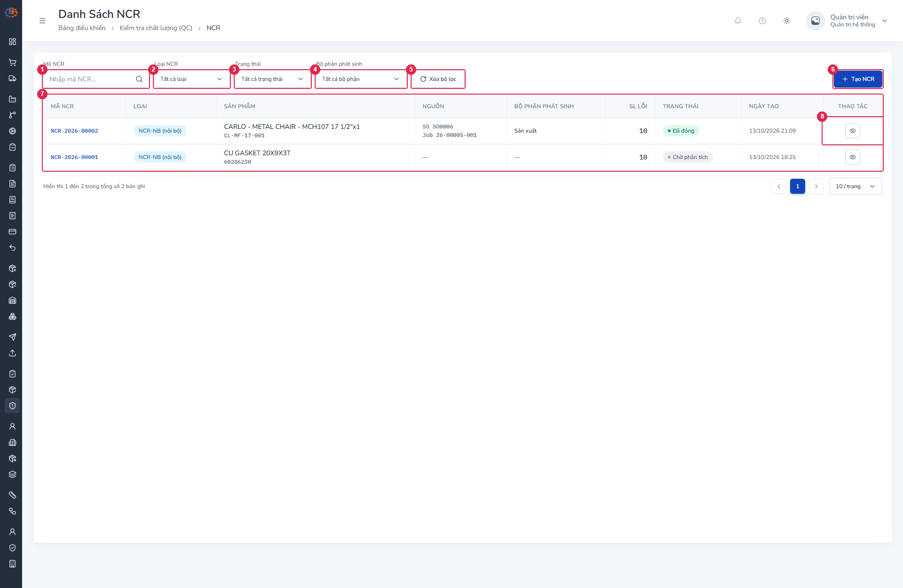Viewport: 903px width, 588px height.
Task: Click the 'Tạo NCR' button
Action: (x=858, y=79)
